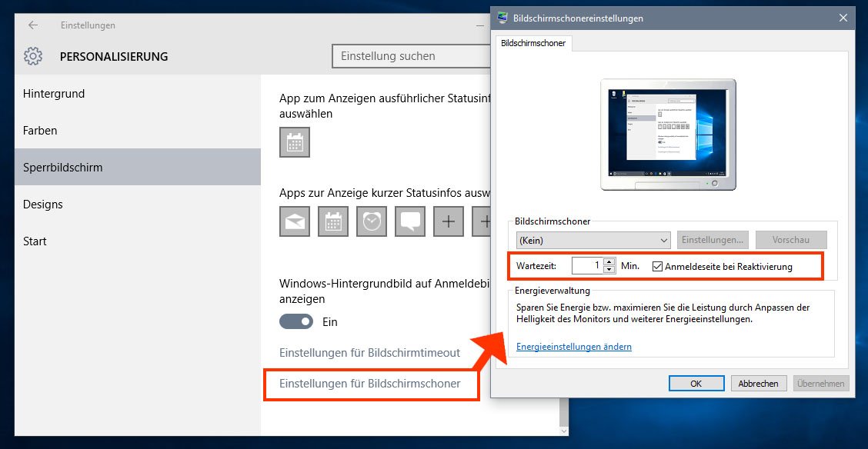Screen dimensions: 868x449
Task: Confirm settings with the OK button
Action: tap(696, 383)
